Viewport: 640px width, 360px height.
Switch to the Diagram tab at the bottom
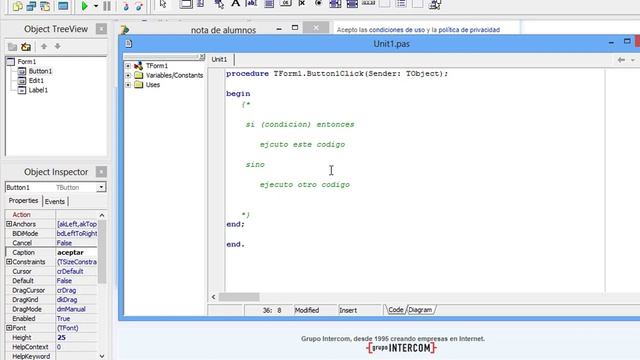tap(420, 310)
